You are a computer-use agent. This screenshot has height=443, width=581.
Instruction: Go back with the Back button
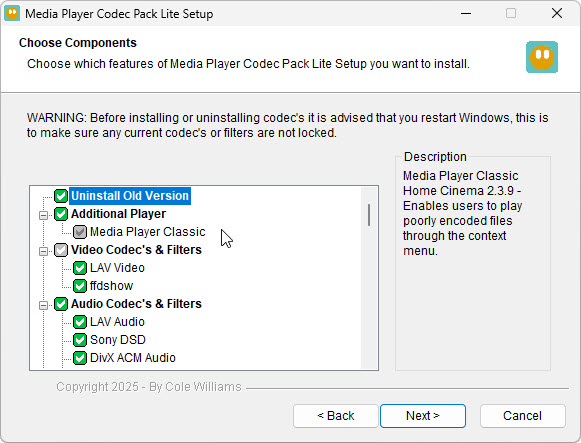tap(336, 416)
